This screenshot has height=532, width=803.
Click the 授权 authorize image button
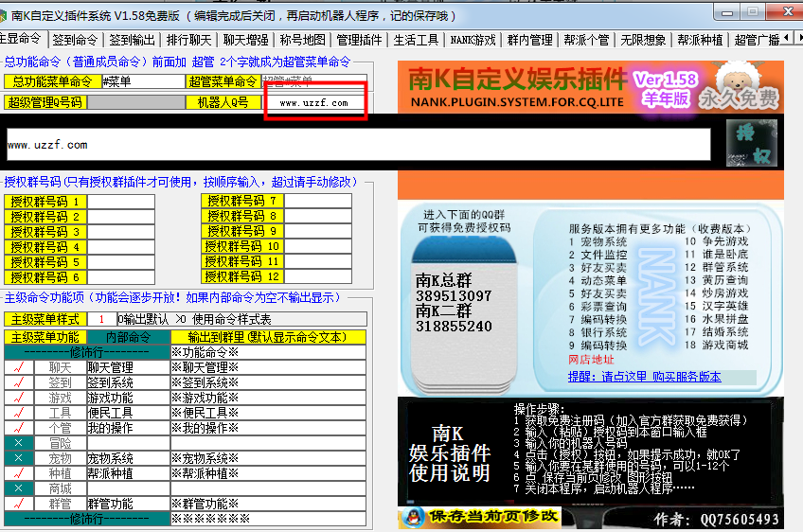click(752, 143)
